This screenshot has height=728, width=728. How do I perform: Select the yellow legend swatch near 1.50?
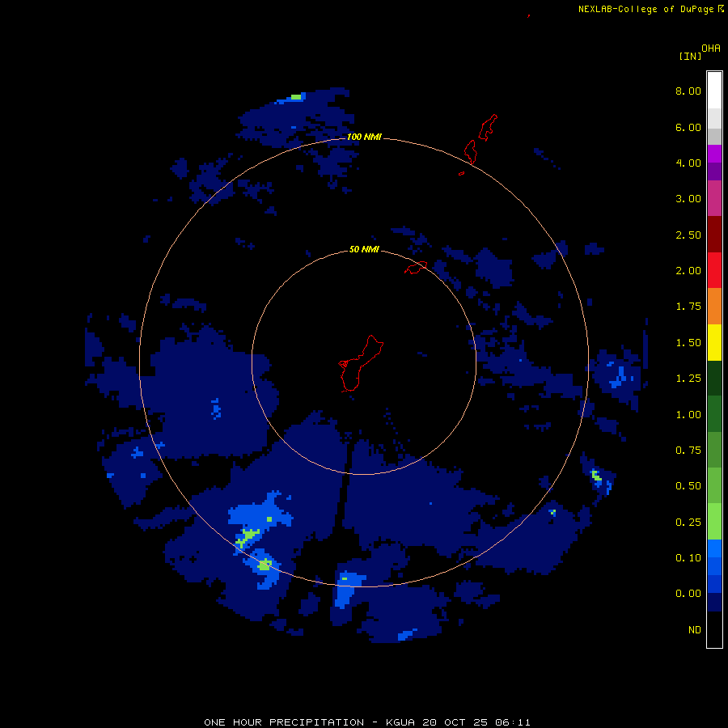coord(714,342)
